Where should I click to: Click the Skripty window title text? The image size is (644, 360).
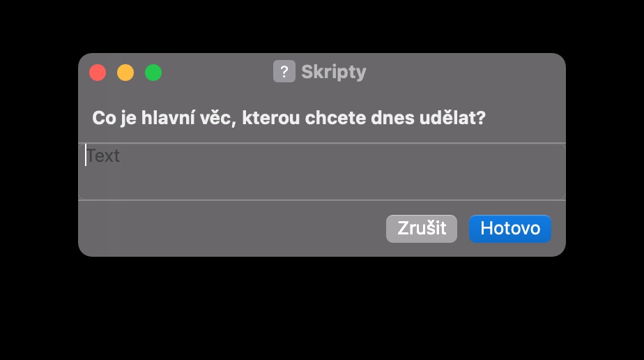(x=333, y=72)
